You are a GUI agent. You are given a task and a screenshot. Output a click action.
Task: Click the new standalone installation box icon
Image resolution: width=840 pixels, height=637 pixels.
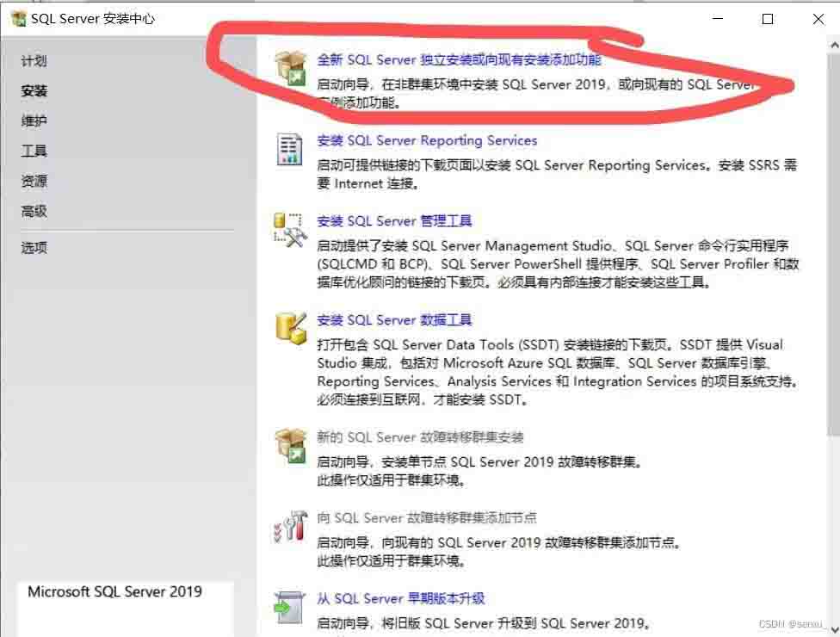point(290,68)
